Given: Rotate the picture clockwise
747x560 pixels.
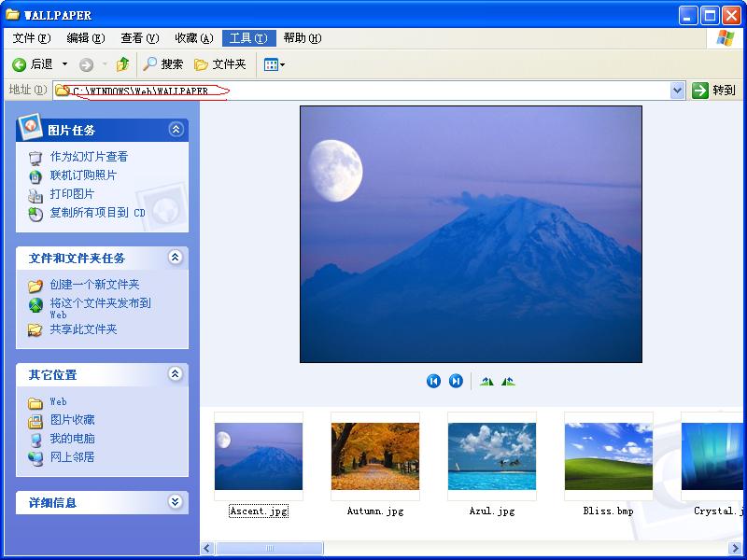Looking at the screenshot, I should 486,381.
